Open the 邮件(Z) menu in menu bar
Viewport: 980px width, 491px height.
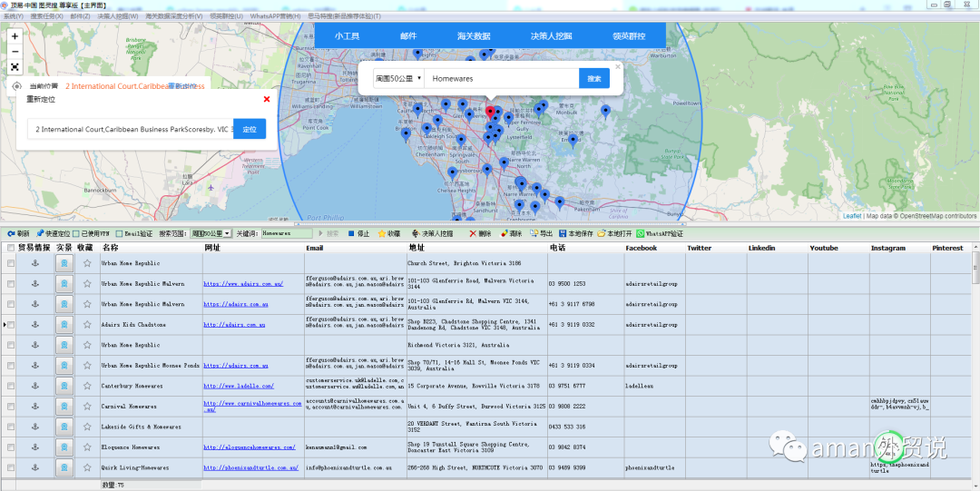pos(80,15)
